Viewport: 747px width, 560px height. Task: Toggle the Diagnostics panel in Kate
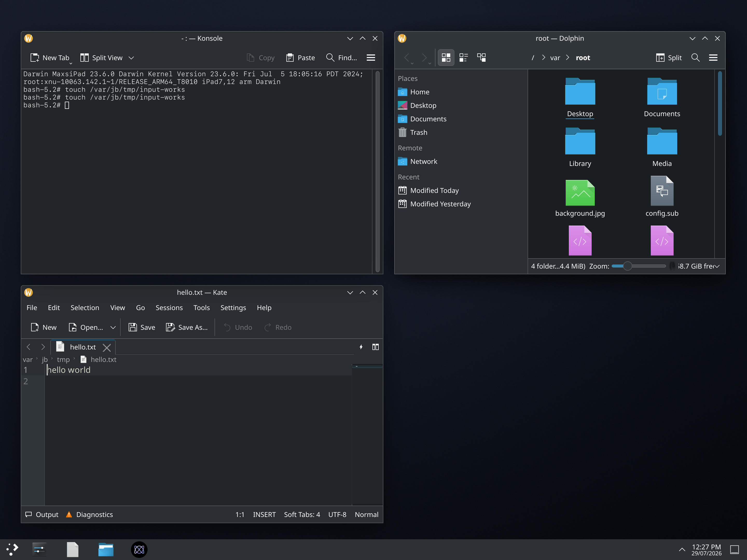pos(89,514)
